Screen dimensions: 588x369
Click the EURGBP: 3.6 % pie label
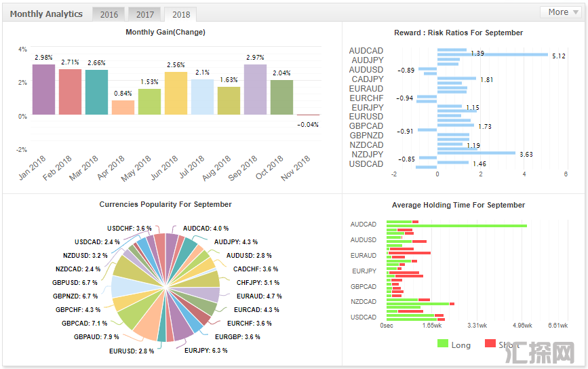[237, 336]
